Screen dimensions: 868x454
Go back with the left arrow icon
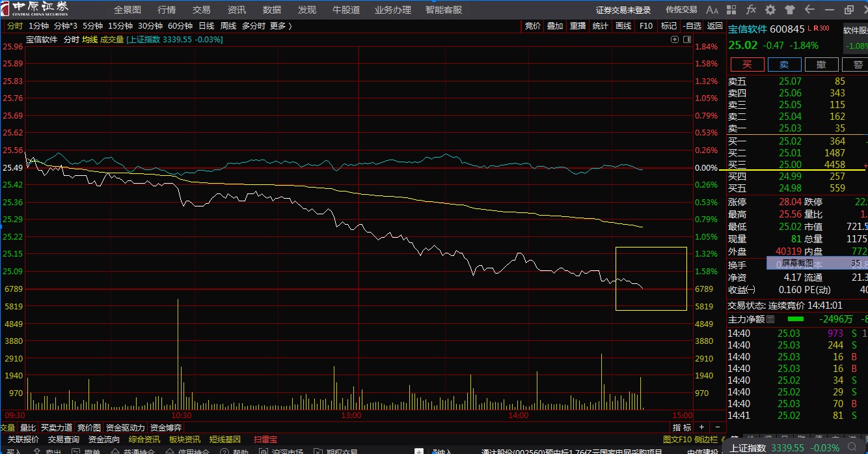809,10
